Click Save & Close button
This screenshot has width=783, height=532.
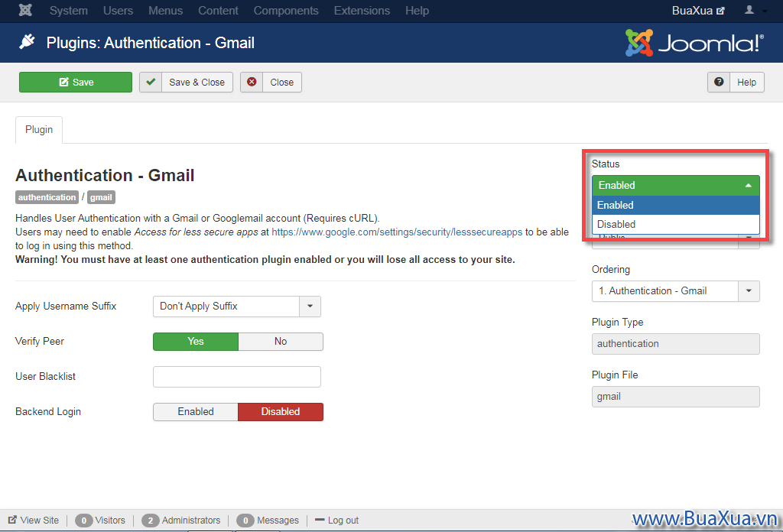tap(187, 82)
